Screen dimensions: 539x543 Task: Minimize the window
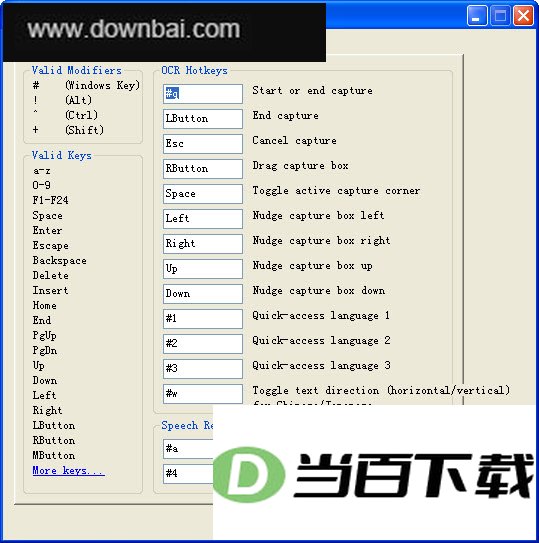coord(477,16)
